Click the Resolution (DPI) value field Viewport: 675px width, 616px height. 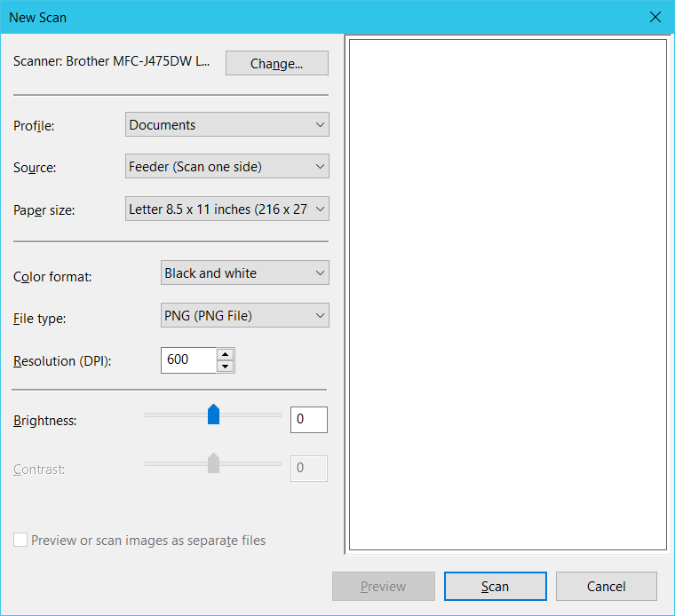click(x=188, y=360)
